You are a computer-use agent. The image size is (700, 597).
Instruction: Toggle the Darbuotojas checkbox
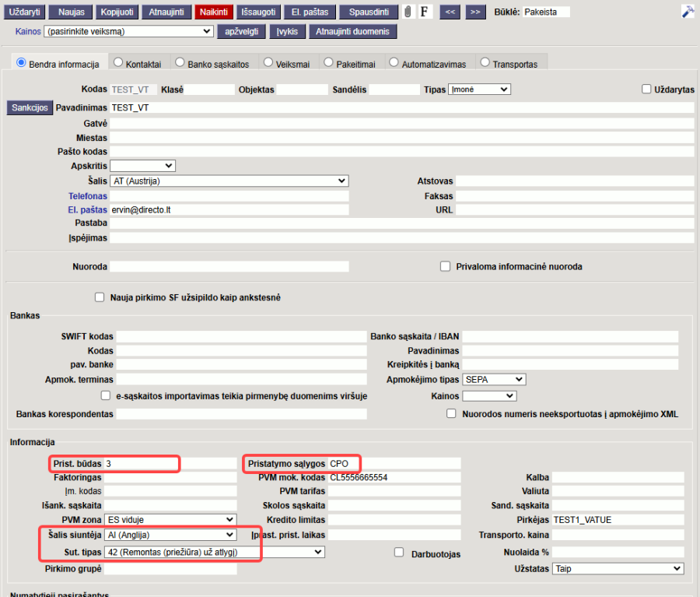[x=399, y=553]
